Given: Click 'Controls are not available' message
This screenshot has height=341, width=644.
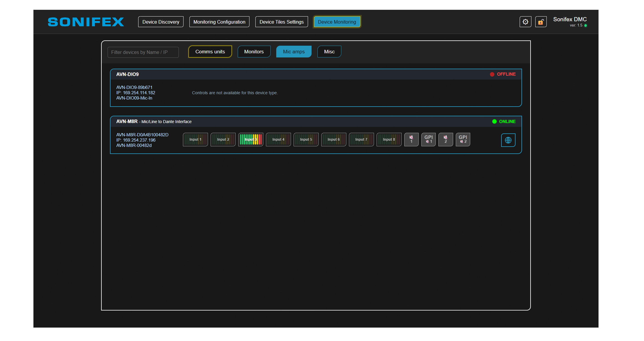Looking at the screenshot, I should pos(235,93).
